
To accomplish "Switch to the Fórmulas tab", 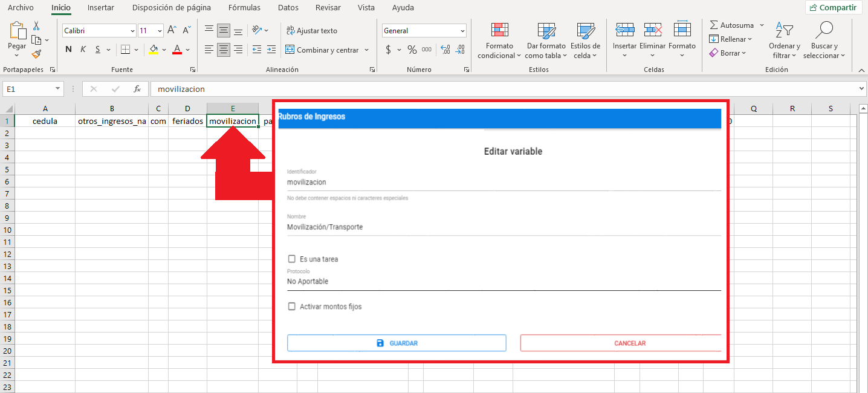I will [244, 8].
